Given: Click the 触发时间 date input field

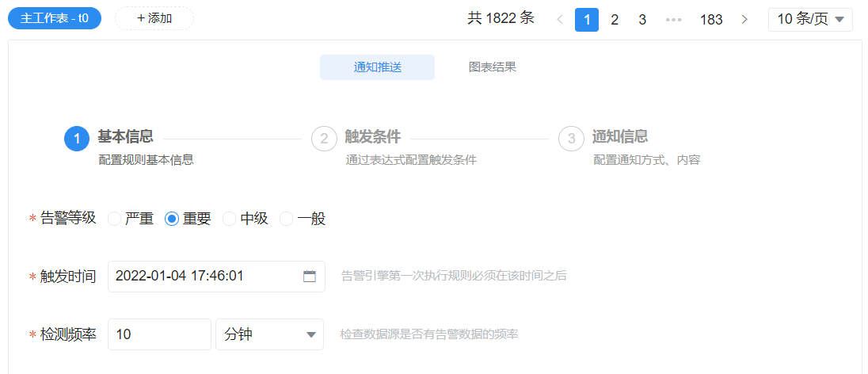Looking at the screenshot, I should pos(216,277).
